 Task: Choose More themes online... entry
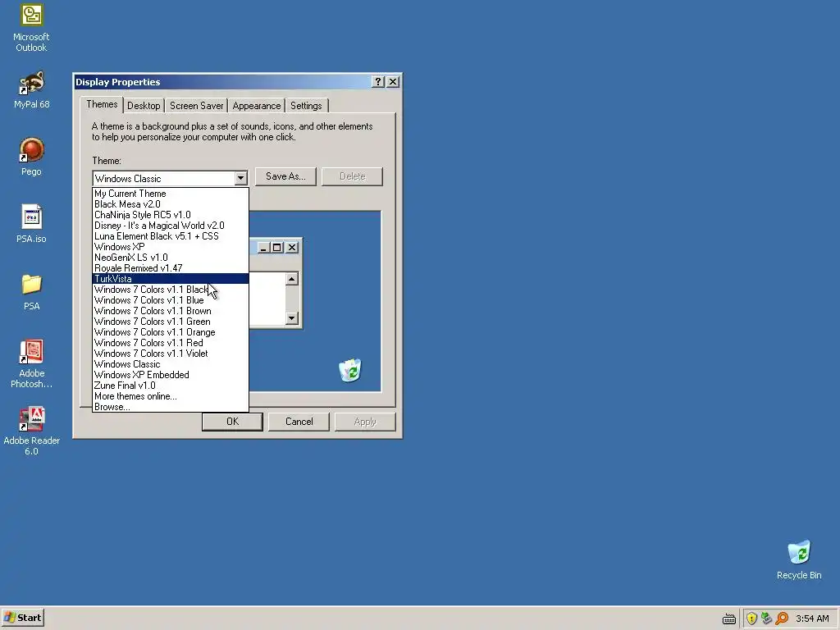coord(171,396)
